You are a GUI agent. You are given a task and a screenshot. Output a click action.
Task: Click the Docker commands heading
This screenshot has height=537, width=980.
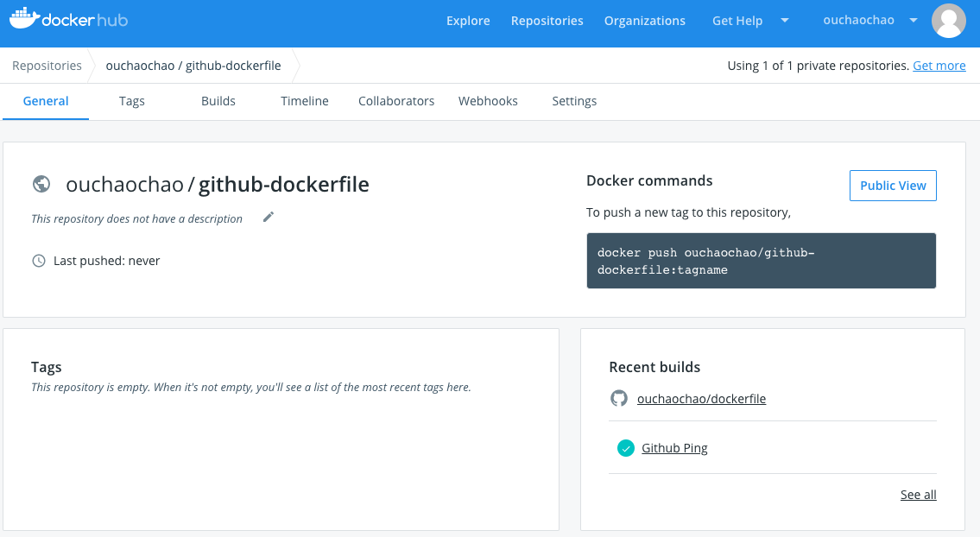[649, 180]
